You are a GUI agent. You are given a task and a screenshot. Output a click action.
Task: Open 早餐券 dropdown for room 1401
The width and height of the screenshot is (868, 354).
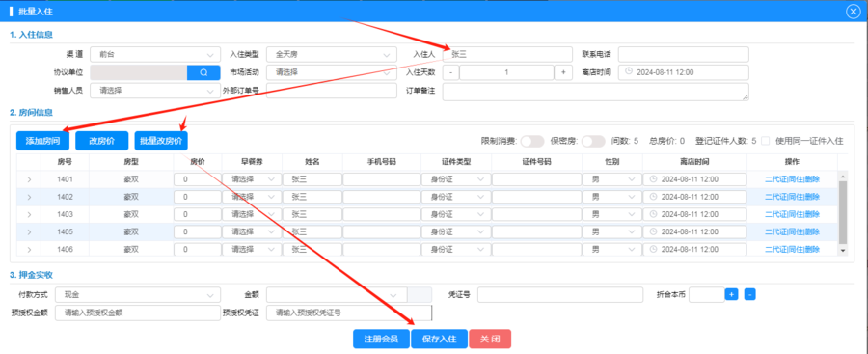click(x=252, y=179)
